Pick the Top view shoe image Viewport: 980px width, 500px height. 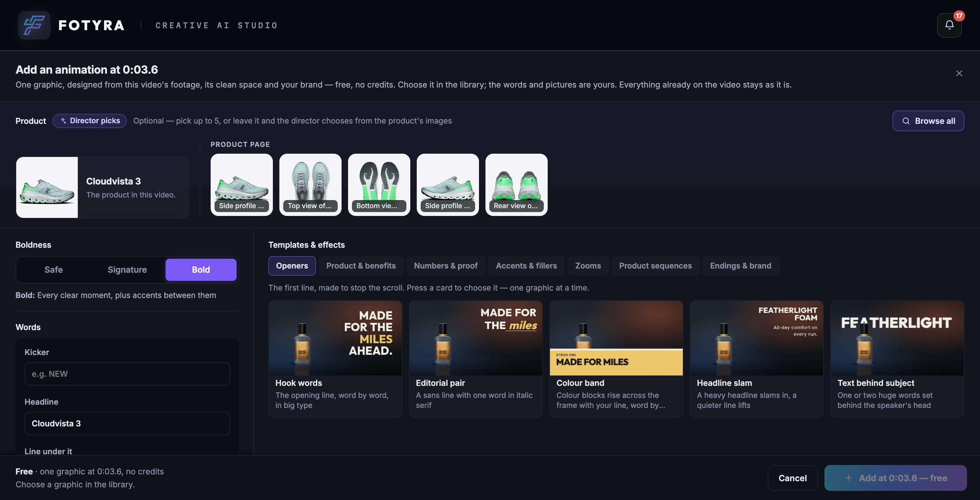coord(310,185)
